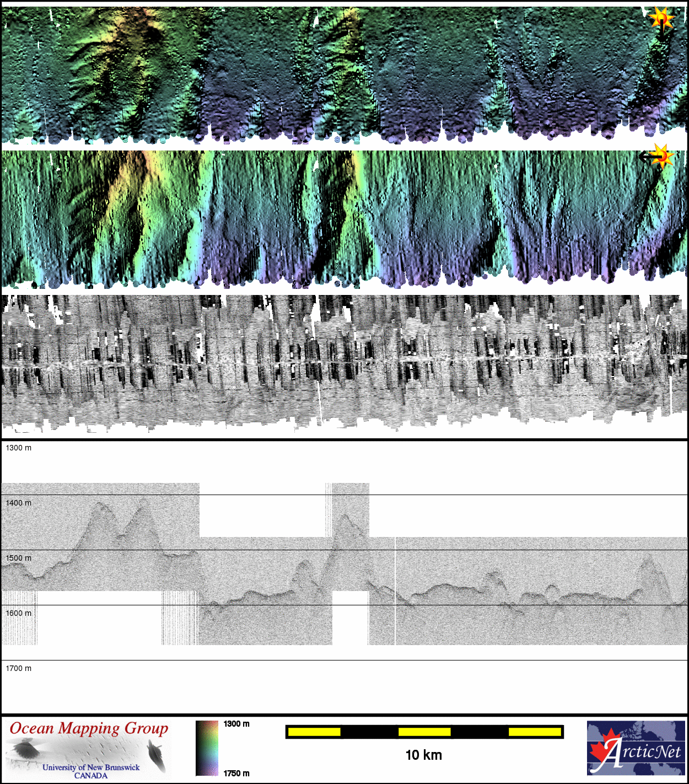
Task: Click the rightmost yellow segment of scale bar
Action: (534, 732)
